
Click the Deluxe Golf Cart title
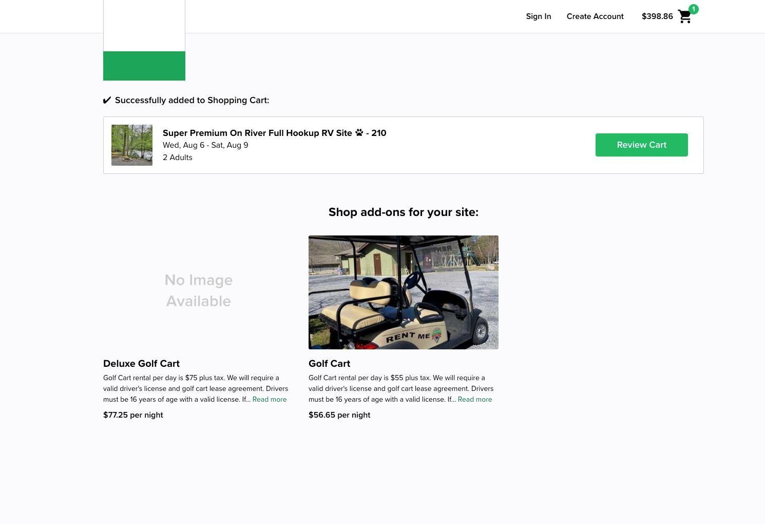coord(141,363)
